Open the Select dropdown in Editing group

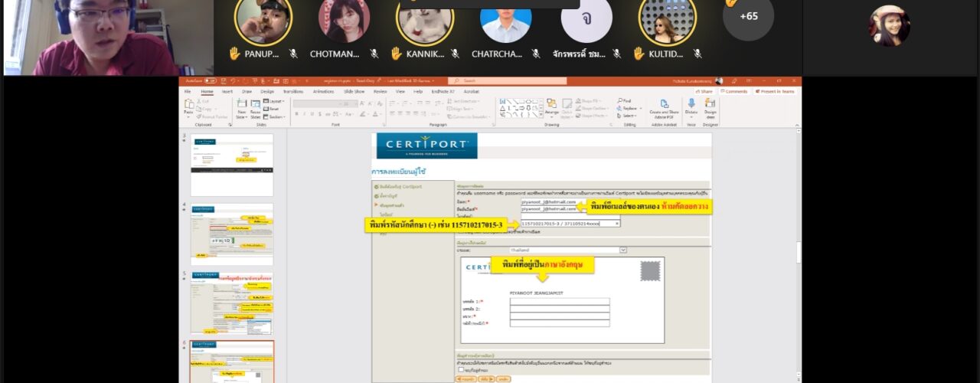click(x=626, y=116)
